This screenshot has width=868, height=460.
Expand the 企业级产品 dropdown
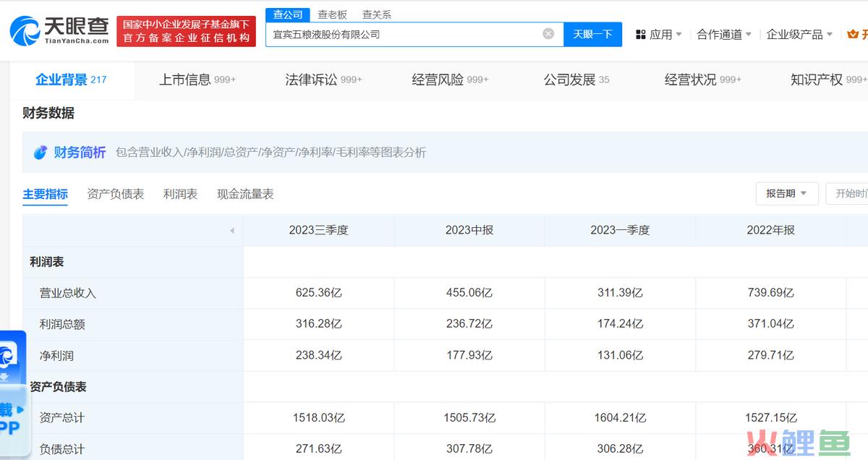pos(799,35)
